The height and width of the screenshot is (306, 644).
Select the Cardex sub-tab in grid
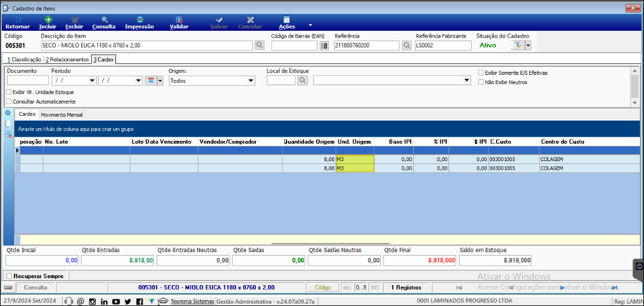click(x=27, y=114)
